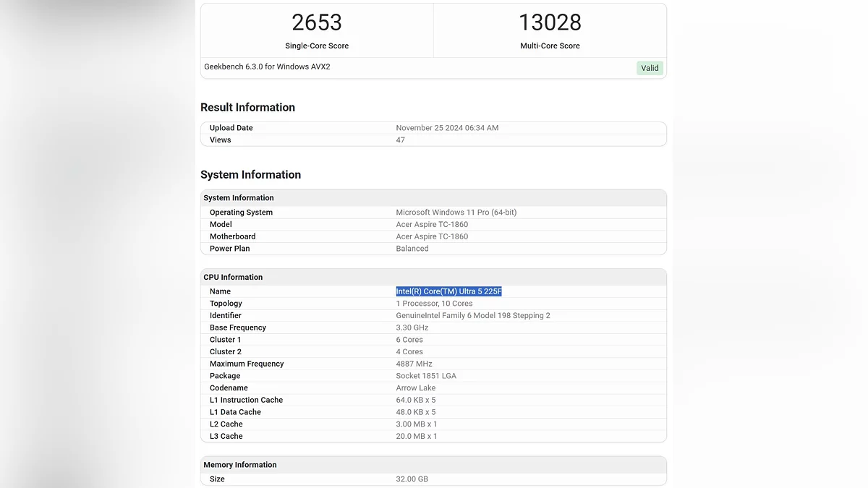Click the 13028 Multi-Core Score value
Image resolution: width=868 pixels, height=488 pixels.
(x=550, y=23)
